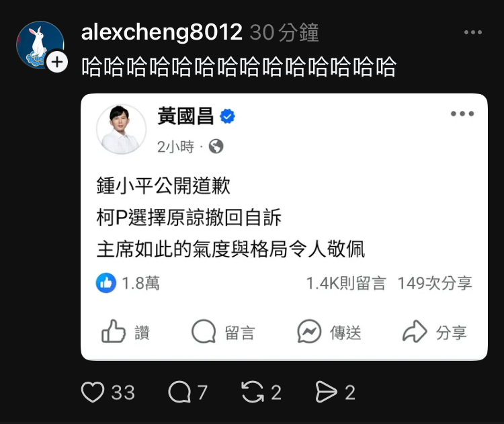View the 149次分享 shares count

pos(435,283)
